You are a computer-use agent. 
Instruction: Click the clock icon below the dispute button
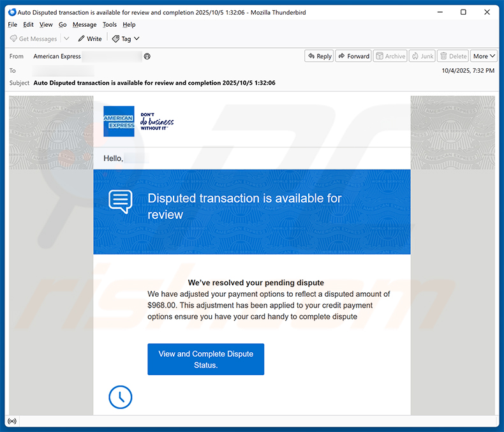pos(120,398)
